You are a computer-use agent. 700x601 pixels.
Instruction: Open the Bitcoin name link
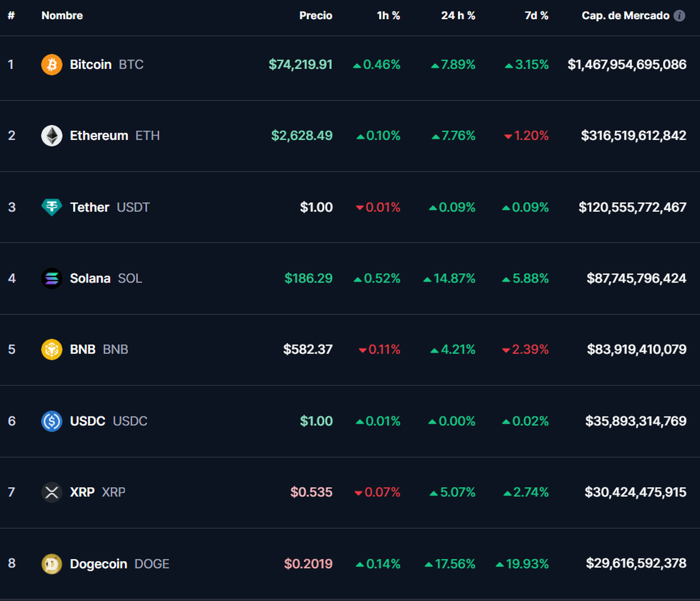[90, 65]
